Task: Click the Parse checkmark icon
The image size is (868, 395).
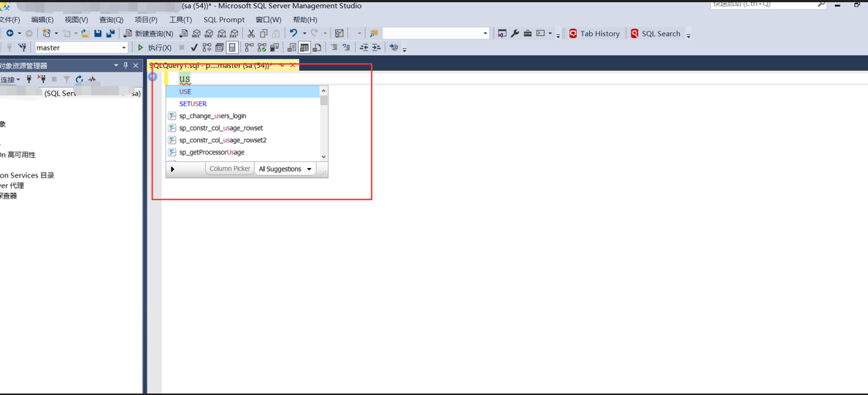Action: coord(194,47)
